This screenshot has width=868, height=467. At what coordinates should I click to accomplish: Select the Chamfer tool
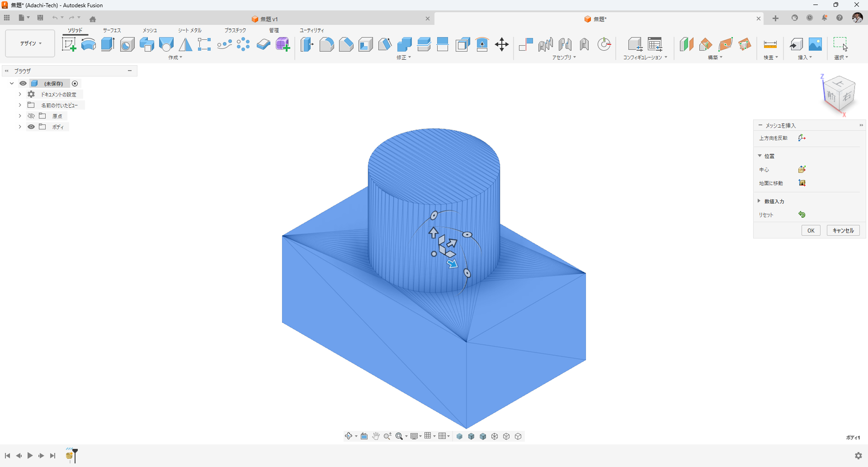(x=346, y=44)
